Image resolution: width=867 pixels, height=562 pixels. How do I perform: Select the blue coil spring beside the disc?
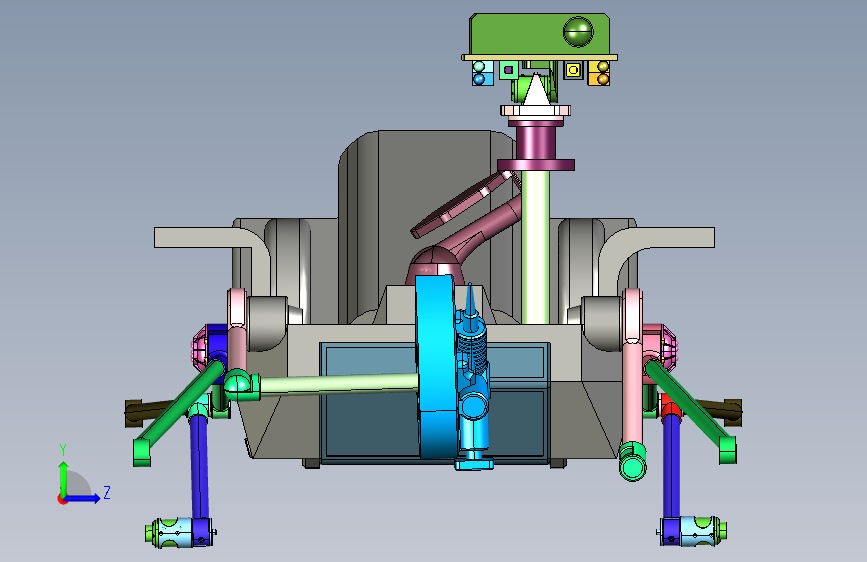coord(472,351)
